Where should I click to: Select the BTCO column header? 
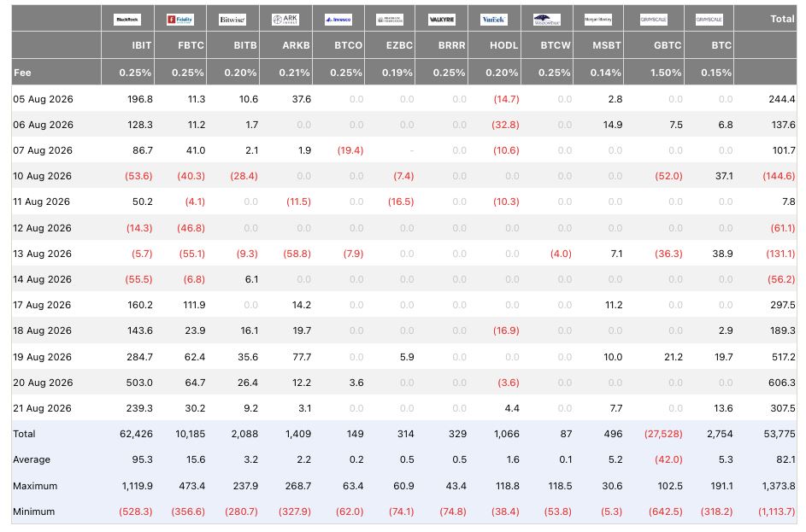click(x=348, y=45)
